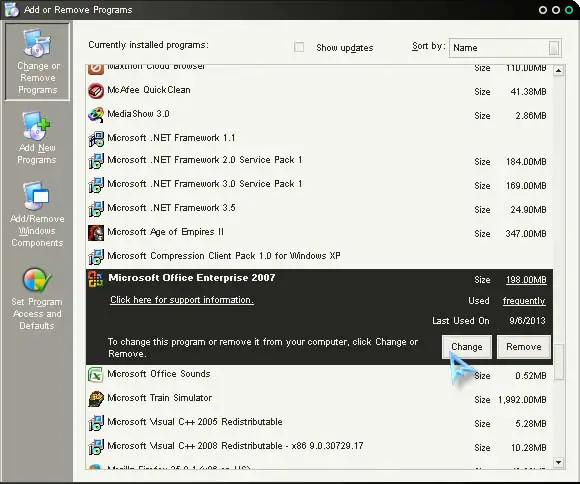580x484 pixels.
Task: Select Microsoft Visual C++ 2008 Redistributable x86 entry
Action: coord(319,447)
